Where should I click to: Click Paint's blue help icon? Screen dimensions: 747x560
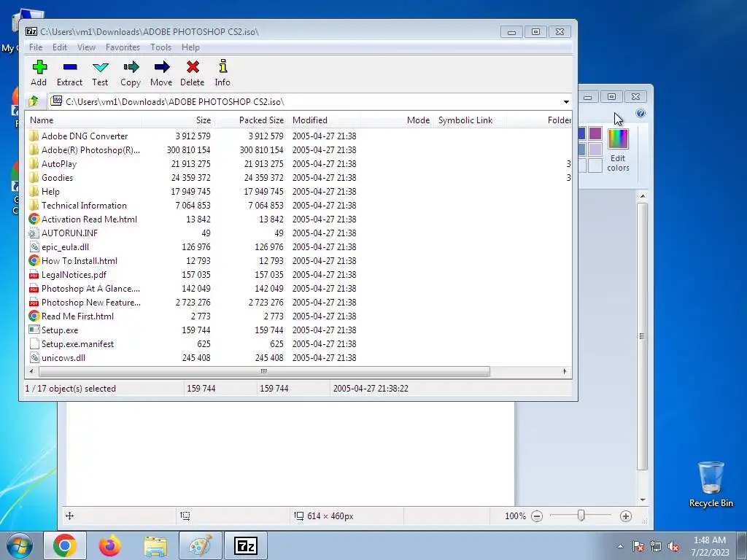click(640, 113)
